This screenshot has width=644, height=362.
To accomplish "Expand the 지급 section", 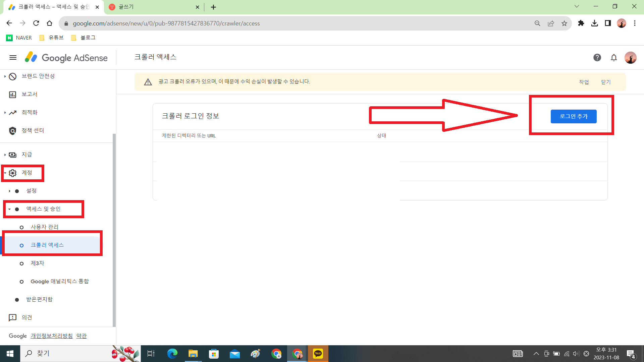I will [x=5, y=155].
